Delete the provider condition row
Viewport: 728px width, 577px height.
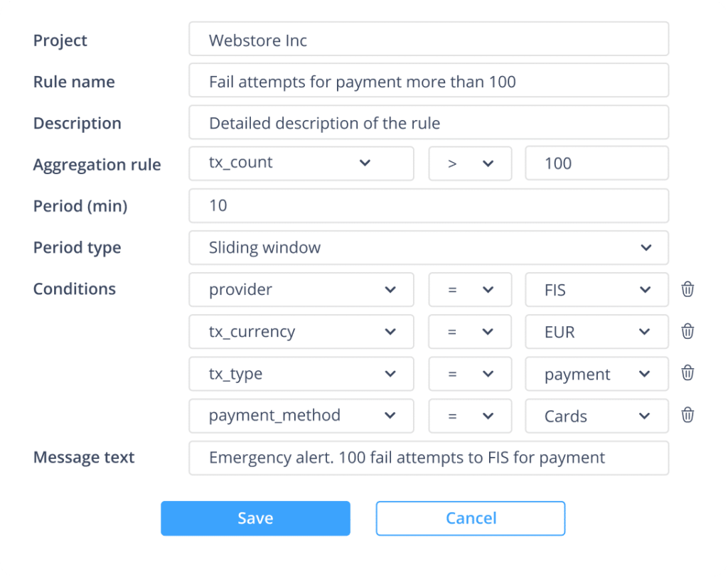pyautogui.click(x=687, y=289)
